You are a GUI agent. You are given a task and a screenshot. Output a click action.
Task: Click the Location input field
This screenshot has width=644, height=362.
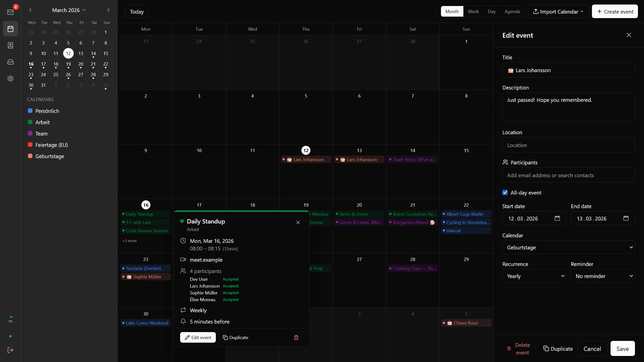568,145
